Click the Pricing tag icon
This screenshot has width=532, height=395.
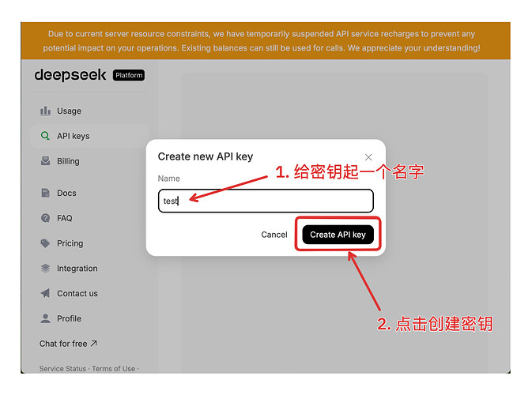click(x=45, y=243)
